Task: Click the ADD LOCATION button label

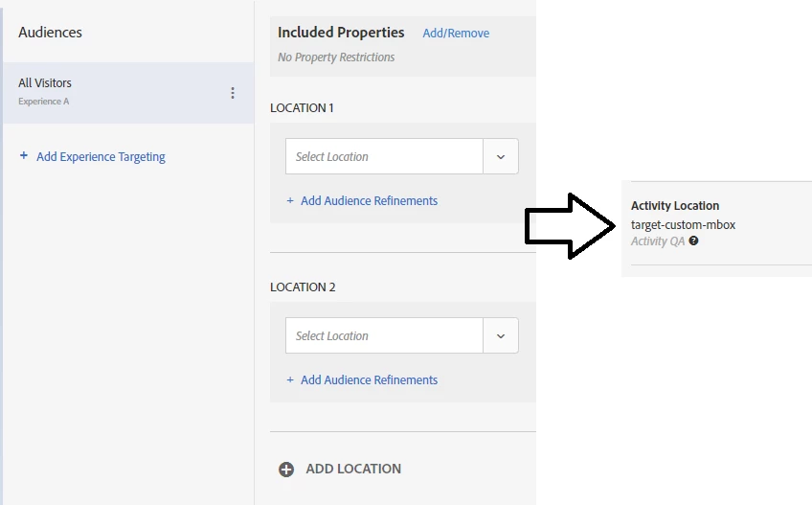Action: (353, 469)
